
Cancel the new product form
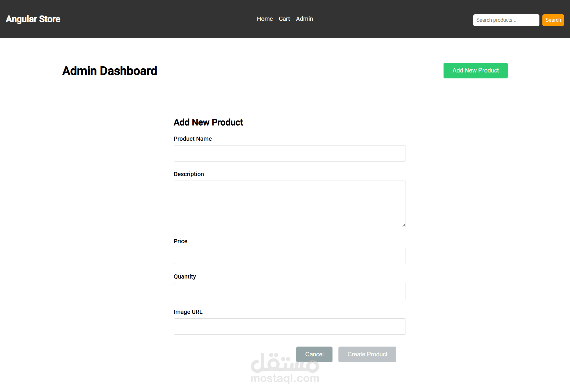314,354
